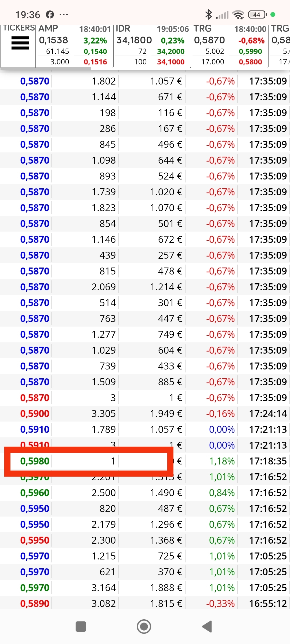Screen dimensions: 290x644
Task: Tap the Android back navigation button
Action: [207, 627]
